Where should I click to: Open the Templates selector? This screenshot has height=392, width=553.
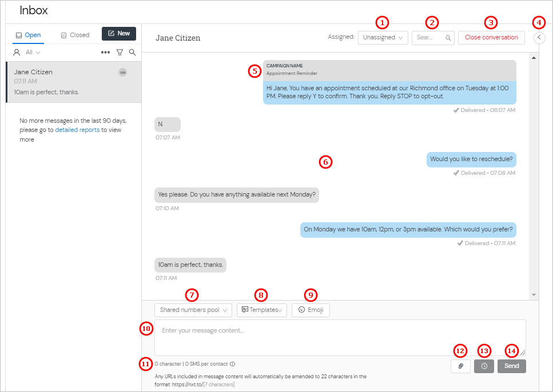261,310
